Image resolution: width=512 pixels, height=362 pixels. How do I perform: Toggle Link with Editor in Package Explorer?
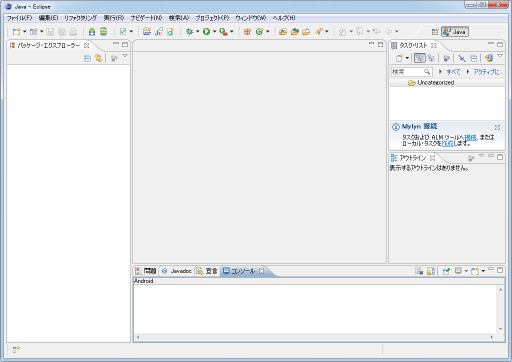point(98,58)
